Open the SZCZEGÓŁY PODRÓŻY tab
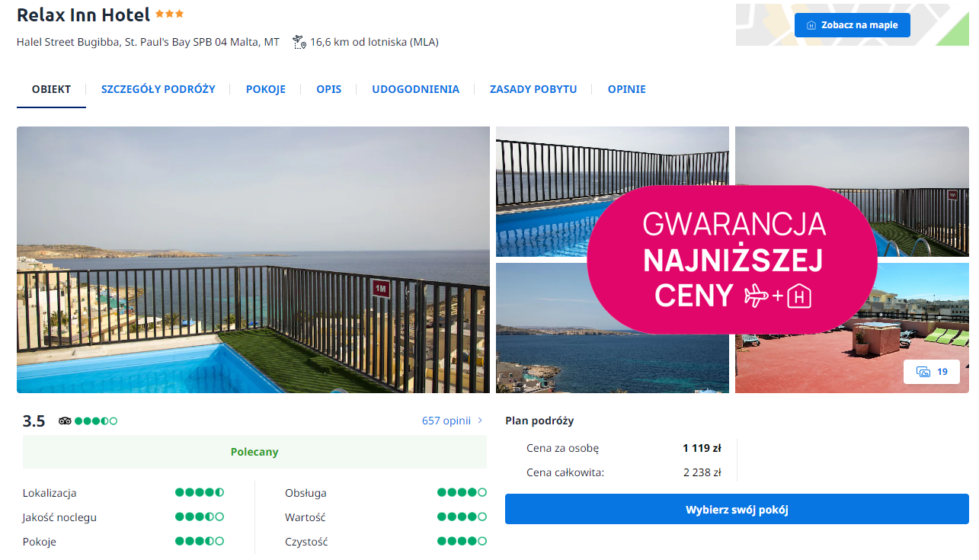This screenshot has width=979, height=560. (158, 89)
